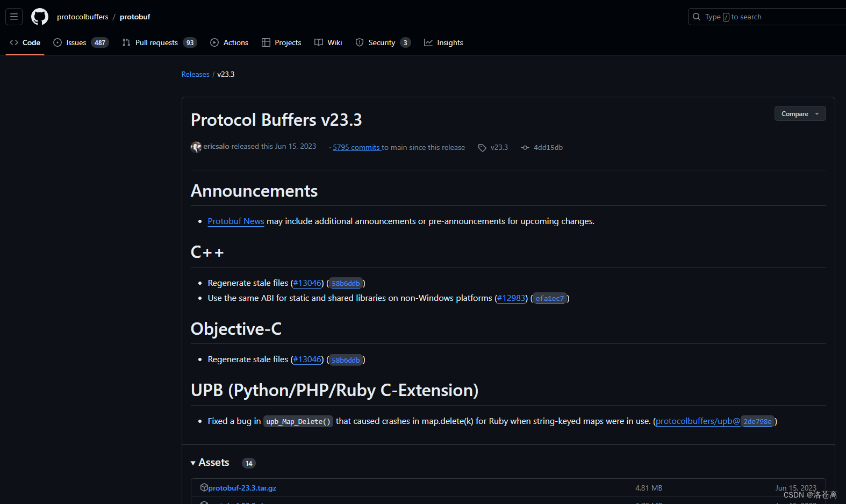The image size is (846, 504).
Task: Open protocolbuffers/upb@2de798e commit link
Action: (715, 421)
